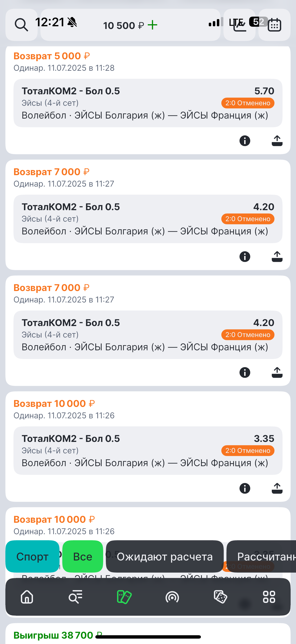Open the Спорт category filter

[x=33, y=556]
